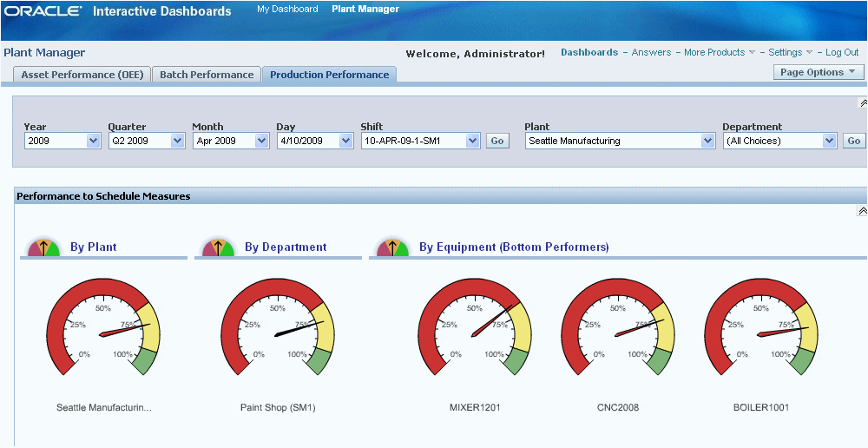Open the Shift dropdown
The height and width of the screenshot is (448, 868).
coord(472,142)
